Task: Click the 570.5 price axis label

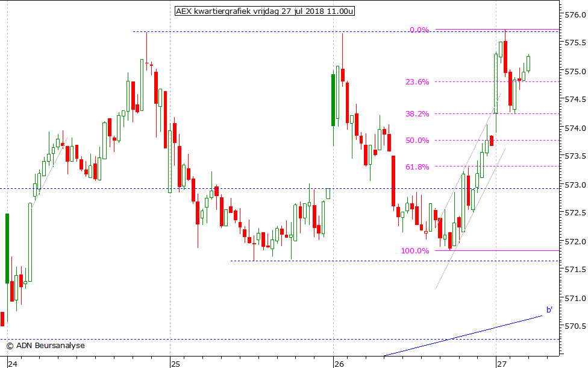Action: point(575,326)
